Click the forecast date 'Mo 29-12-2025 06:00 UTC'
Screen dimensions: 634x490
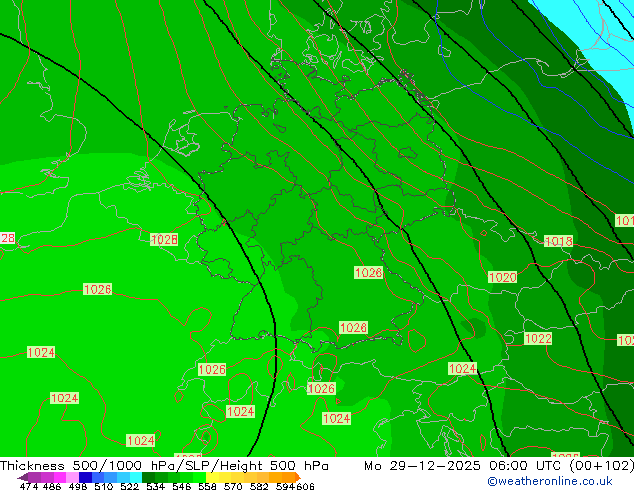tap(465, 466)
